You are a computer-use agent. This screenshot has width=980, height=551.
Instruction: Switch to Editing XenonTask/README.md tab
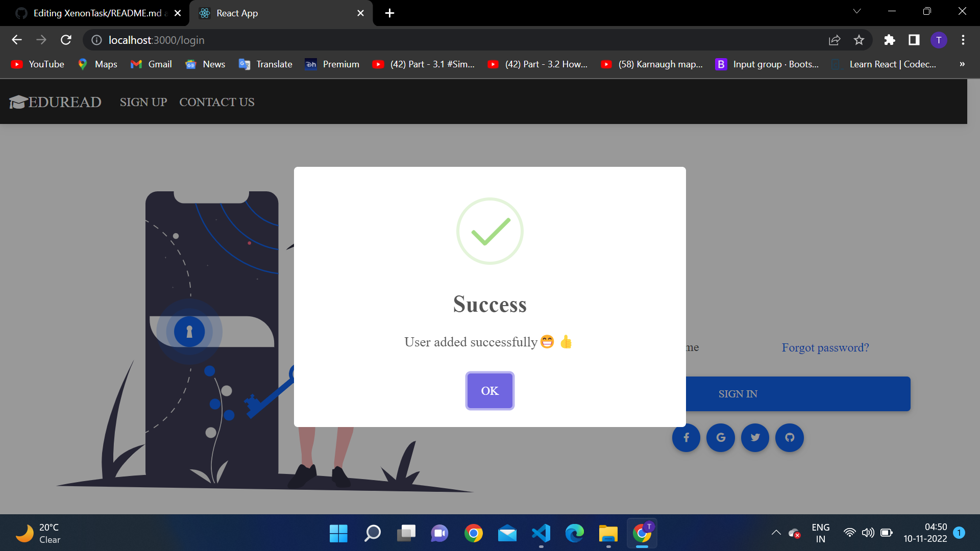pyautogui.click(x=97, y=13)
